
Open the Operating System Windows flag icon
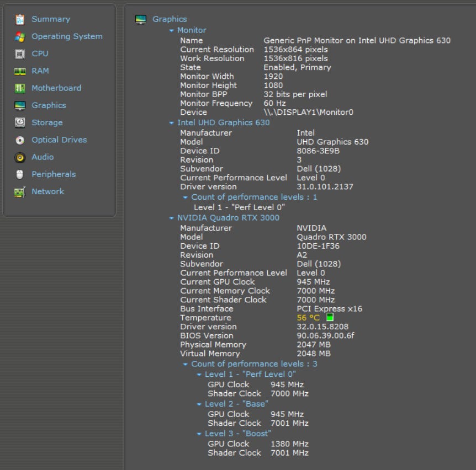point(20,36)
